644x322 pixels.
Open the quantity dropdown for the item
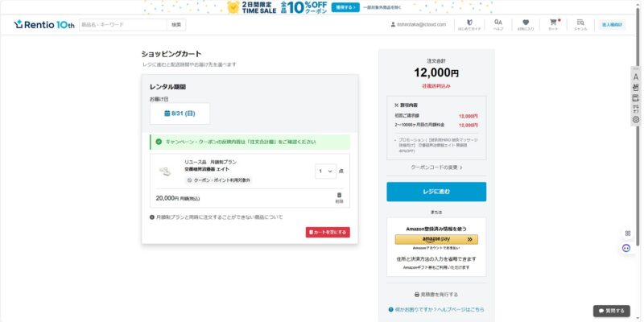(x=325, y=171)
